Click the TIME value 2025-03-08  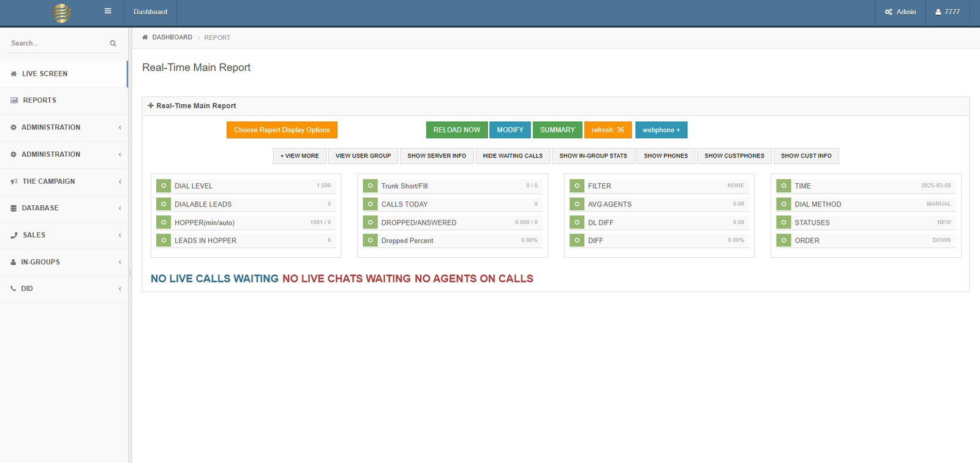[x=936, y=186]
